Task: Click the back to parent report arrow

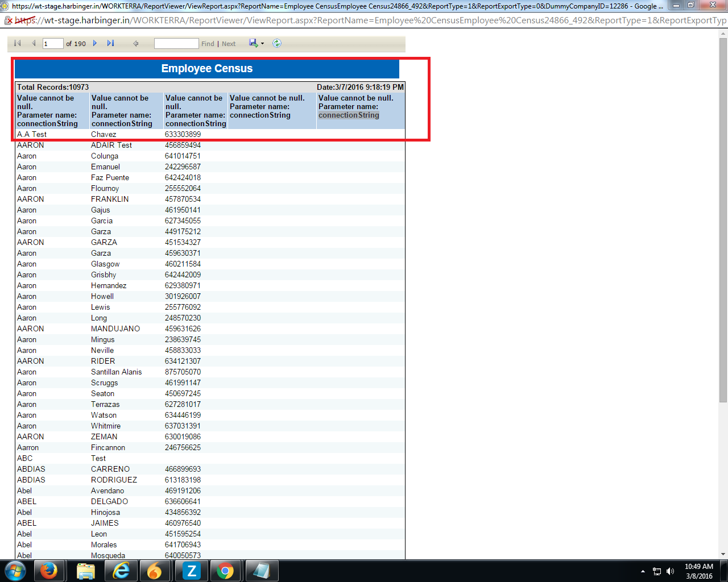Action: 136,43
